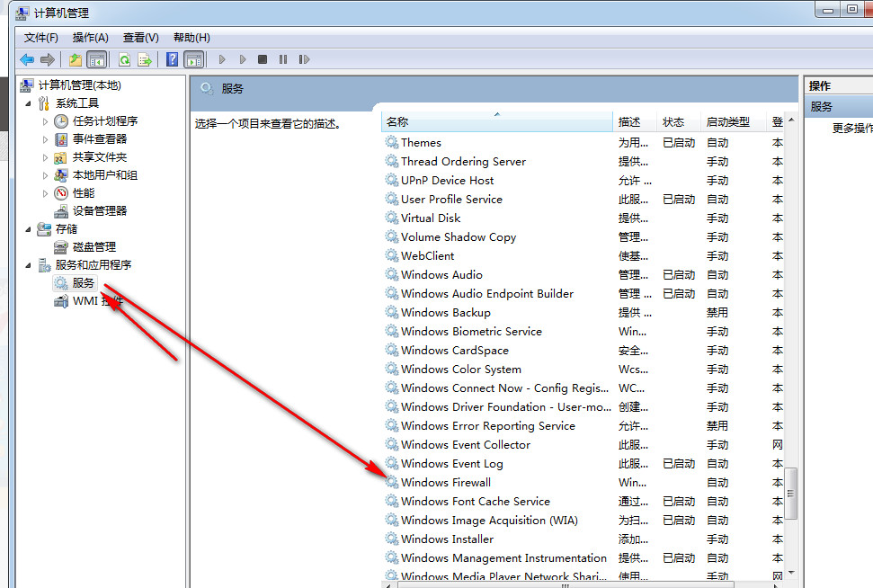Screen dimensions: 873x588
Task: Click the Back arrow in the toolbar
Action: (27, 59)
